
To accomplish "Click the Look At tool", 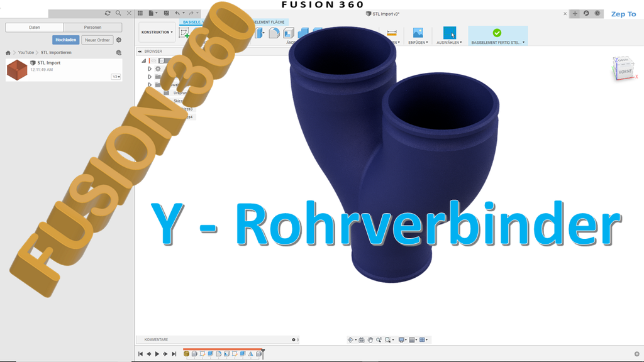I will [x=362, y=340].
